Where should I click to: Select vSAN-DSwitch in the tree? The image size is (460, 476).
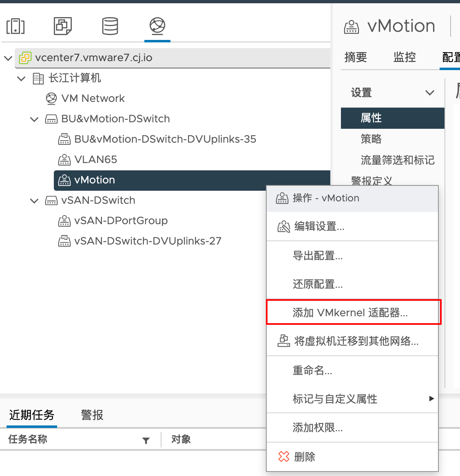tap(98, 201)
